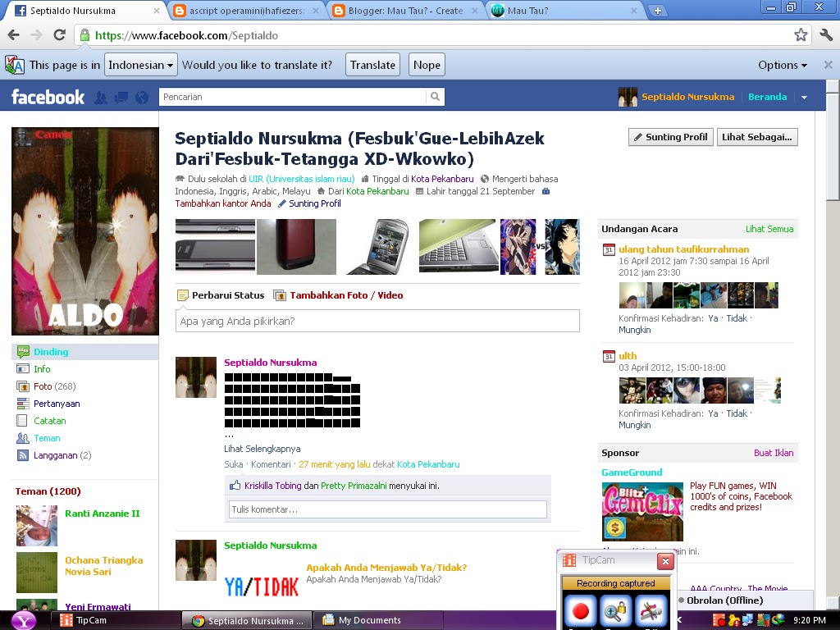Reload the page with the refresh icon
The height and width of the screenshot is (630, 840).
[59, 35]
